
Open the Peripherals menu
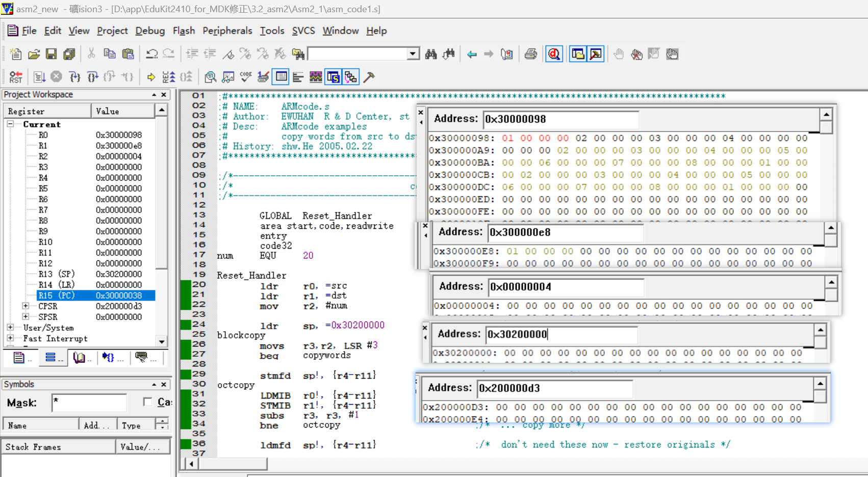[227, 31]
